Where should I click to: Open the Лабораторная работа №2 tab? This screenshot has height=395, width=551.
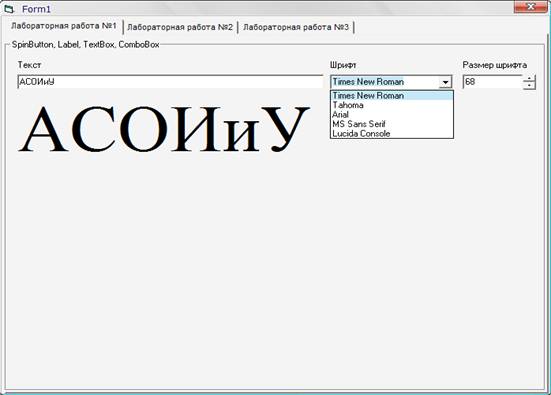180,27
